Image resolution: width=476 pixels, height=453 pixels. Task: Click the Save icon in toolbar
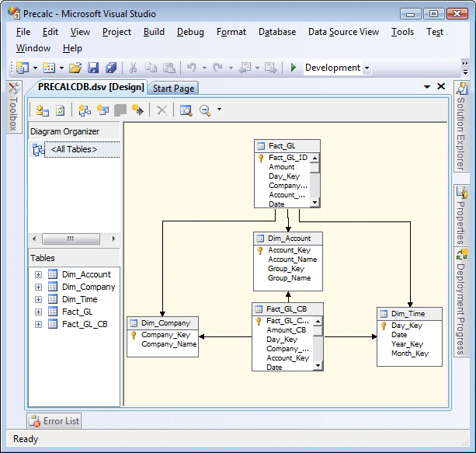coord(93,68)
